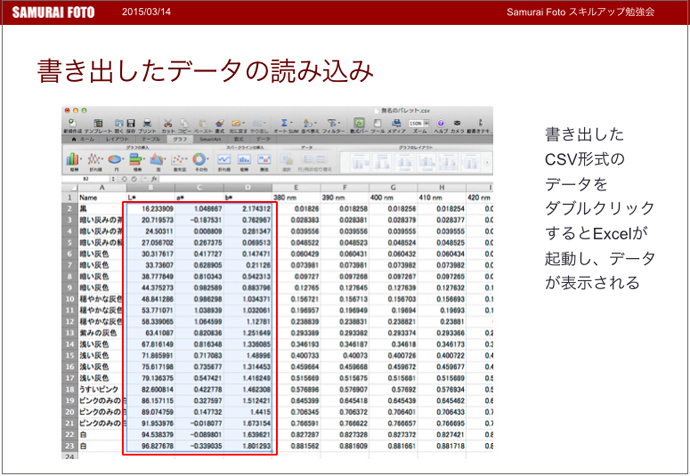Image resolution: width=690 pixels, height=476 pixels.
Task: Click the Select All corner above row 1
Action: 70,187
